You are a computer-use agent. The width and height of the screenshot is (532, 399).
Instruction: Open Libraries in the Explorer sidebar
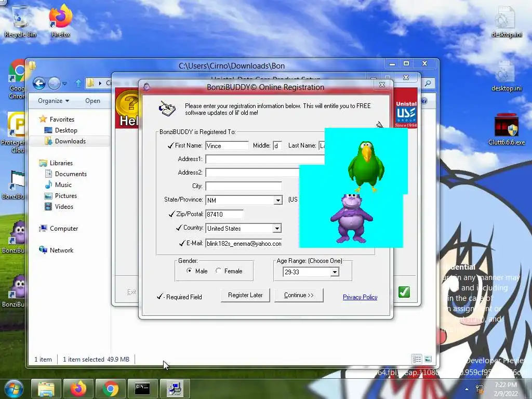click(x=61, y=163)
